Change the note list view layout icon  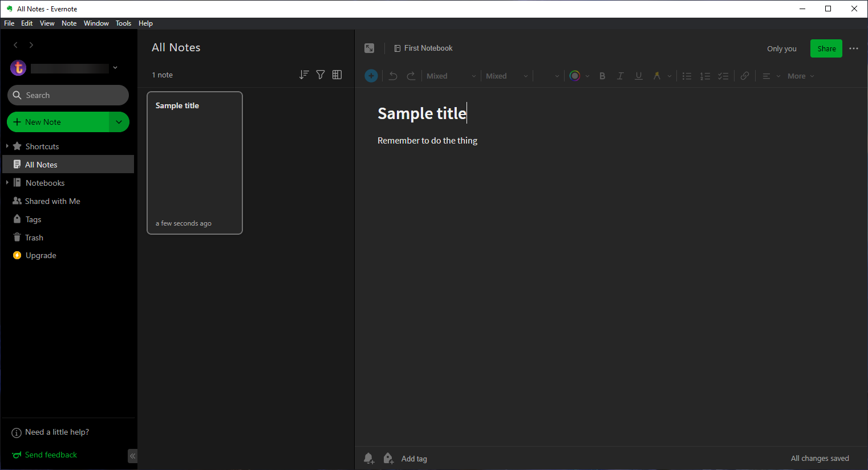[337, 75]
